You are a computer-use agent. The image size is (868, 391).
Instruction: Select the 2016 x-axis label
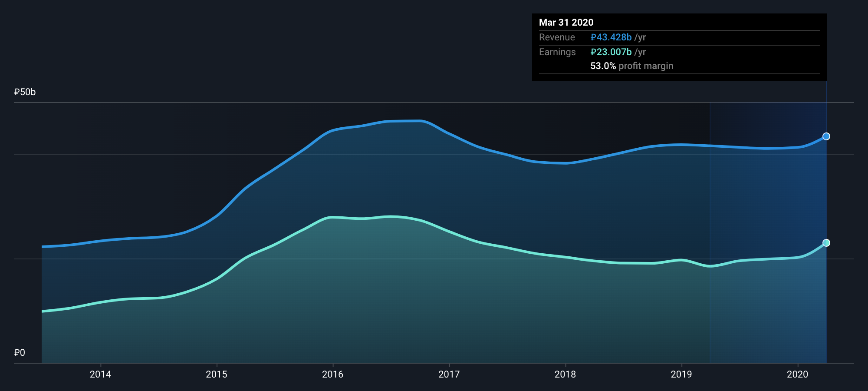tap(333, 374)
